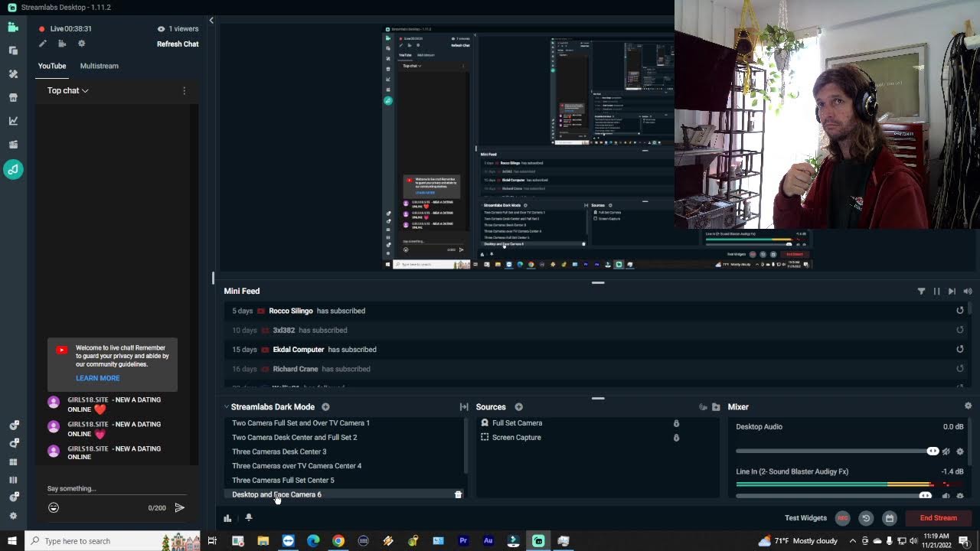The height and width of the screenshot is (551, 980).
Task: Toggle the replay buffer button
Action: tap(866, 518)
